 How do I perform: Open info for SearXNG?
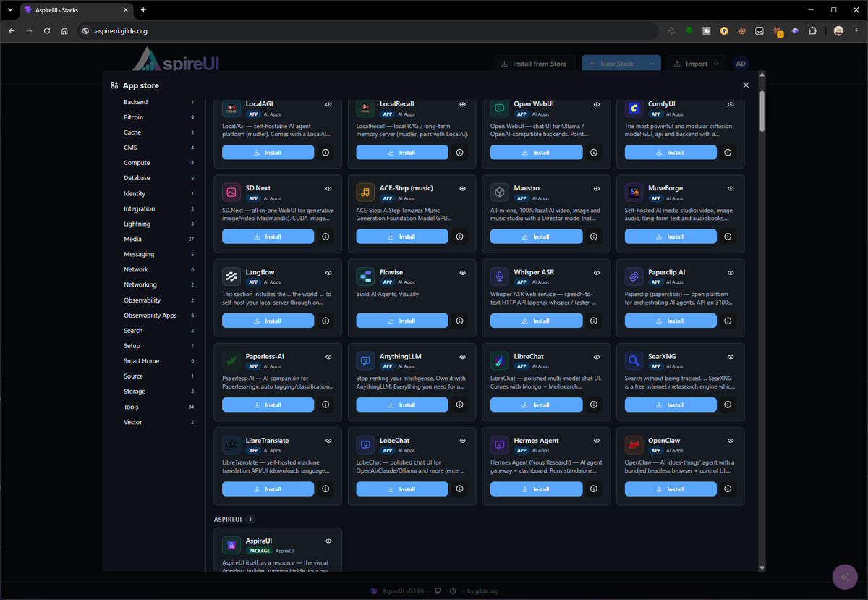[728, 405]
